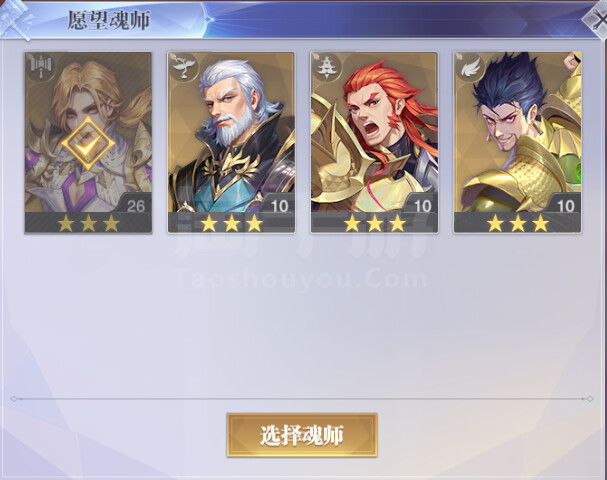Click level 10 badge on spiky-haired hero
The height and width of the screenshot is (480, 607).
pyautogui.click(x=565, y=206)
